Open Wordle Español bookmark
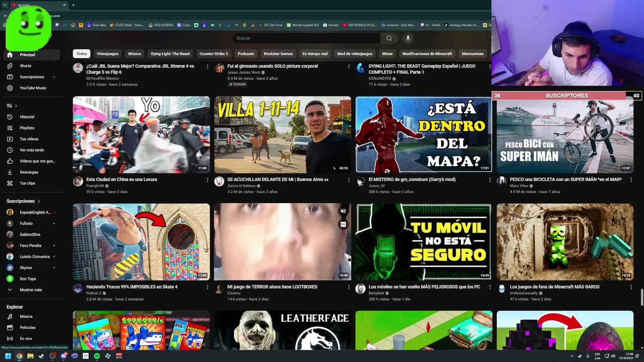Image resolution: width=644 pixels, height=362 pixels. point(302,25)
